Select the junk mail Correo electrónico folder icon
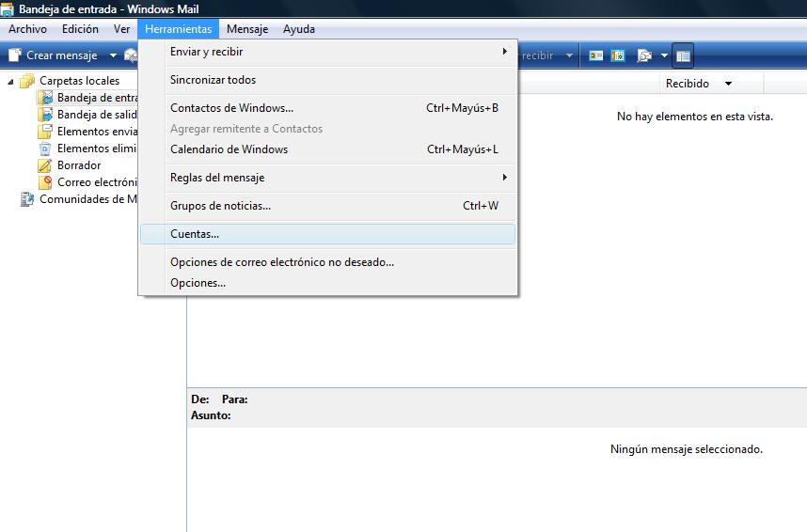The height and width of the screenshot is (532, 807). [x=45, y=182]
